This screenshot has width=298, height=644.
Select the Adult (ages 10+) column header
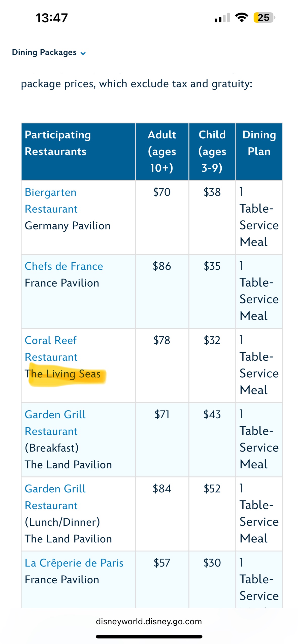point(162,151)
